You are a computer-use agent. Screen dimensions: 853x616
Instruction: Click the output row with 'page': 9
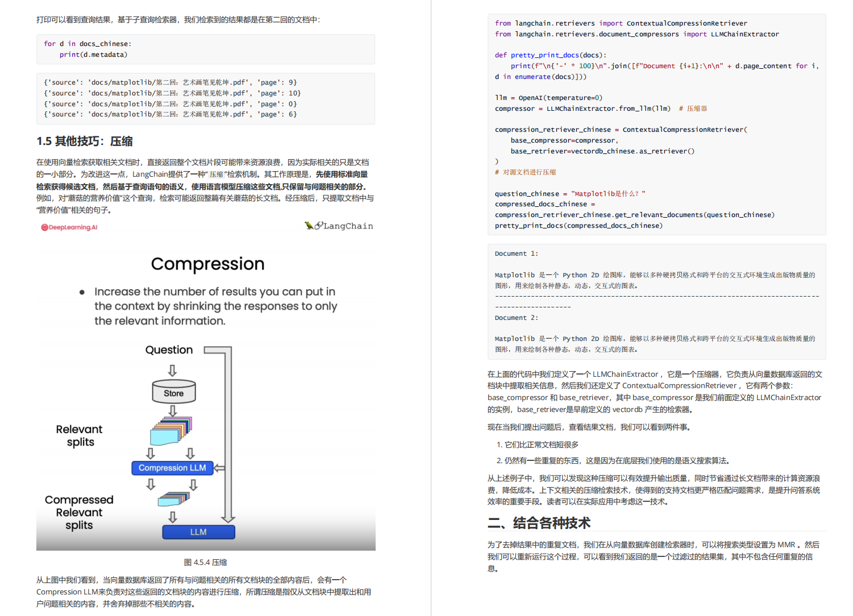[170, 82]
